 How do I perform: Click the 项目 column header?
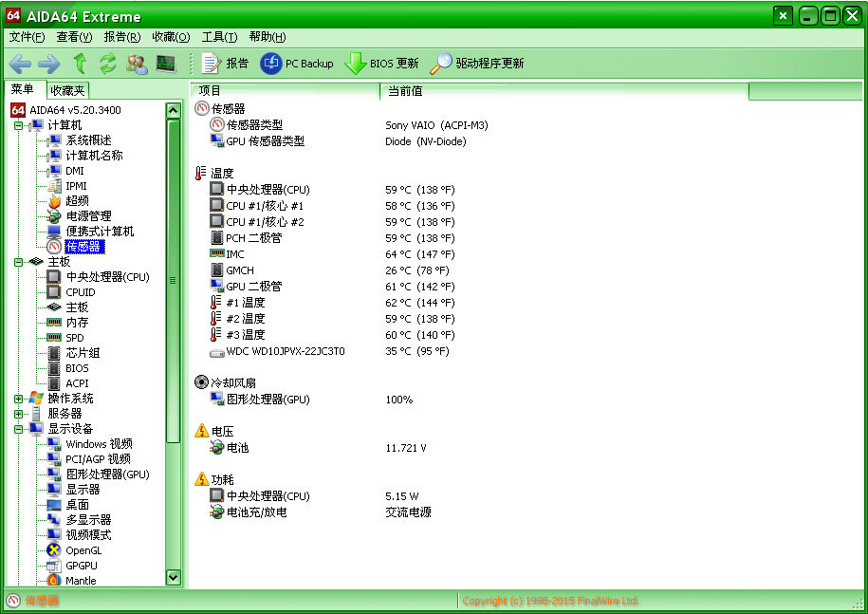pos(286,91)
